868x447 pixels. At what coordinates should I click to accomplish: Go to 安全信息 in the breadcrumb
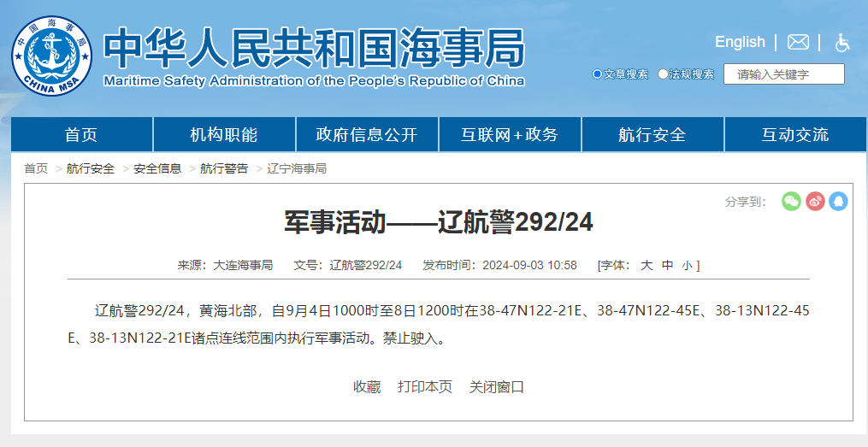click(x=157, y=168)
